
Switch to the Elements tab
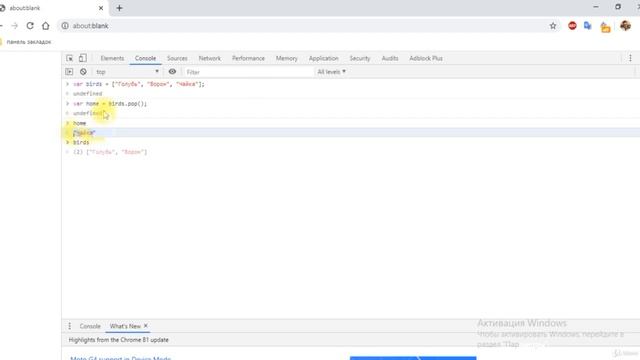point(112,58)
